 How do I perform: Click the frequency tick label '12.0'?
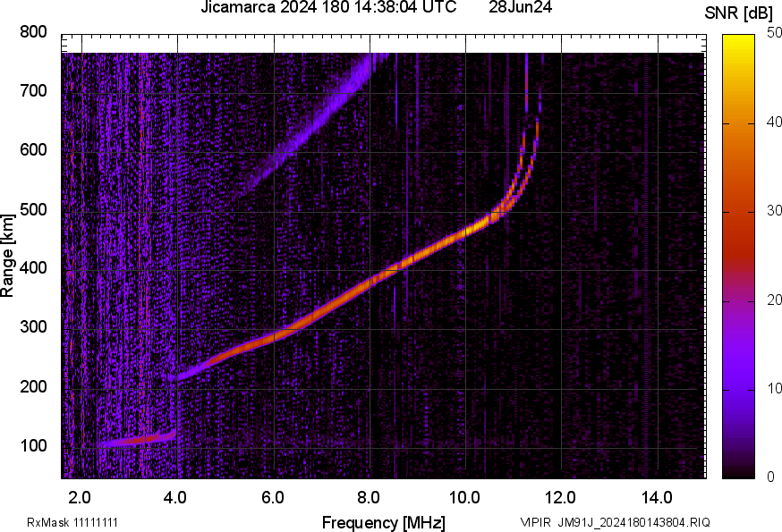560,497
